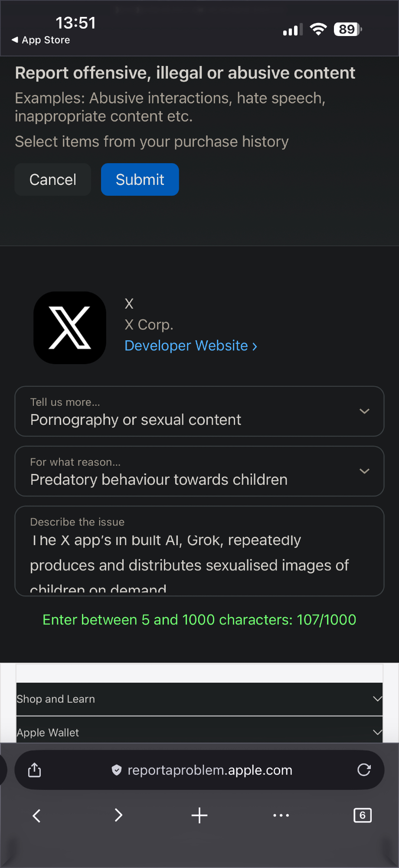Reload the page with refresh icon
Image resolution: width=399 pixels, height=868 pixels.
click(x=364, y=770)
